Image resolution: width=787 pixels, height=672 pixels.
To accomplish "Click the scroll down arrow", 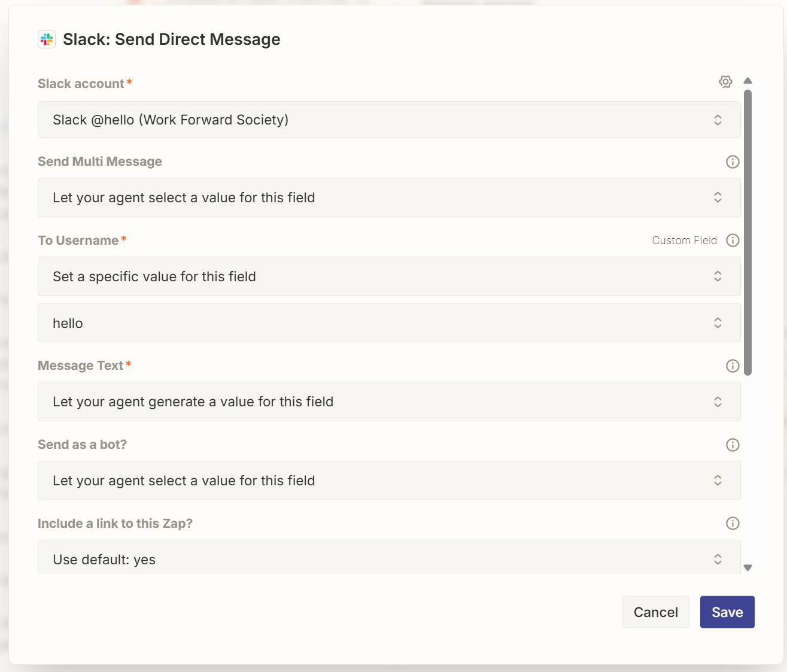I will point(748,567).
